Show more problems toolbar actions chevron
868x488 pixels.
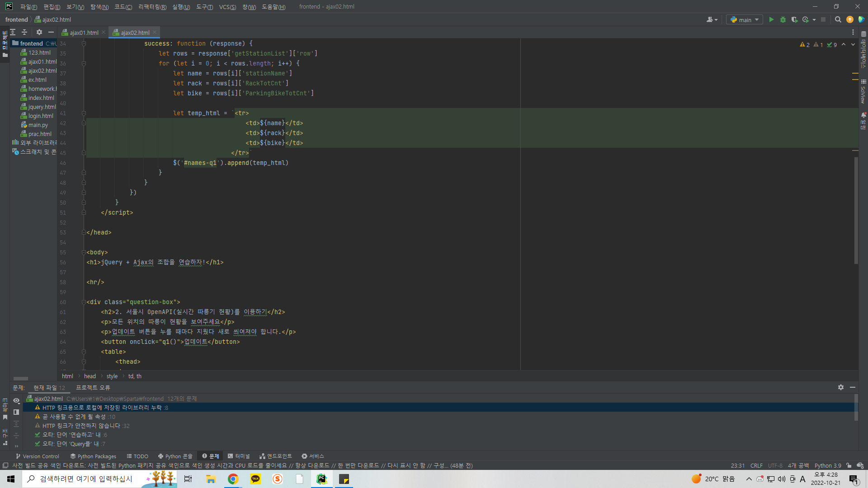(16, 446)
